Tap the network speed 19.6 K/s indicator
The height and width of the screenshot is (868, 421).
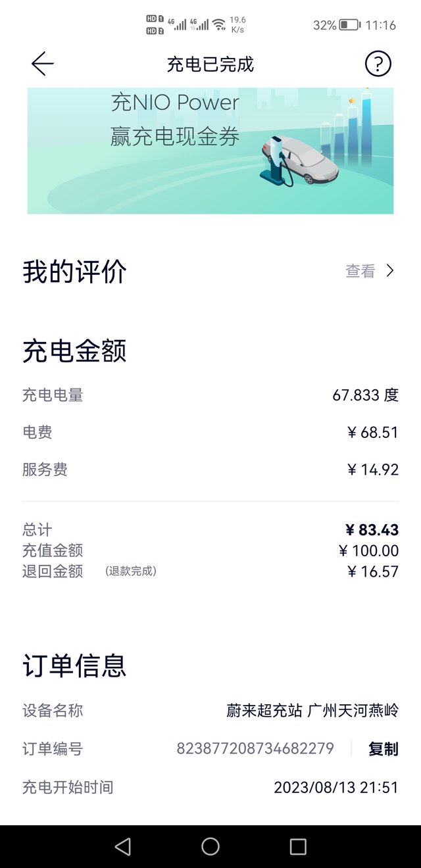point(238,25)
